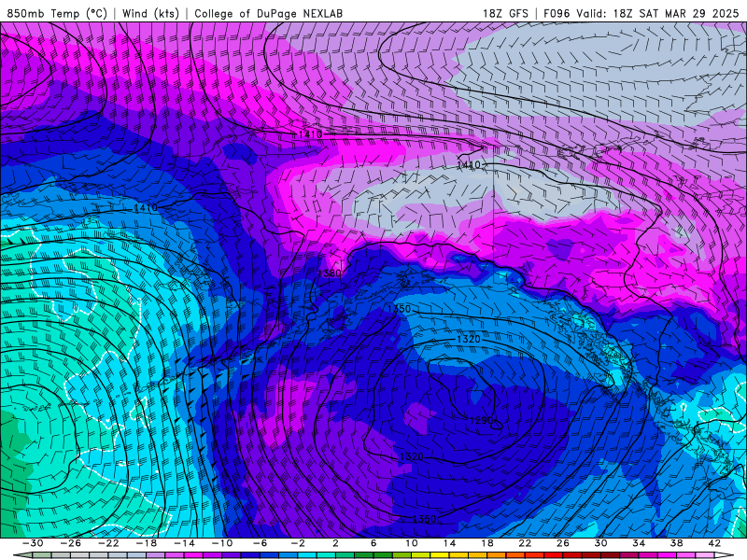Click the "F096" forecast hour text

[x=557, y=13]
